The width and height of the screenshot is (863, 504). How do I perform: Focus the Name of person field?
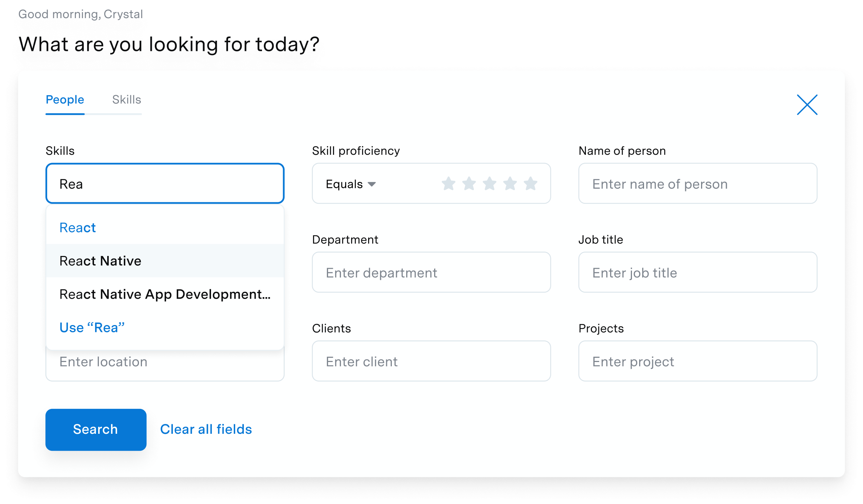point(698,183)
